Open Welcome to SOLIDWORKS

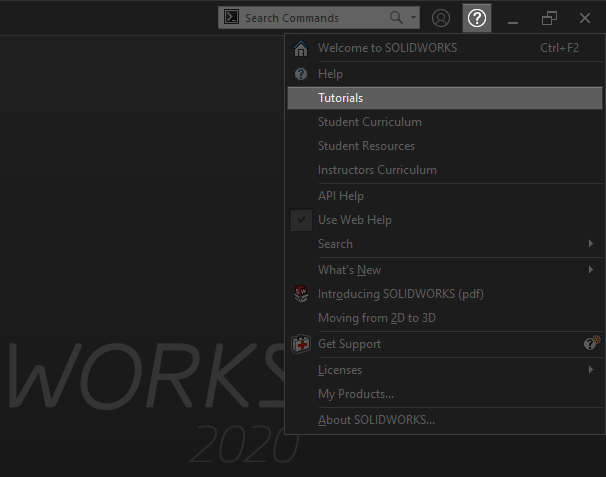[x=388, y=48]
